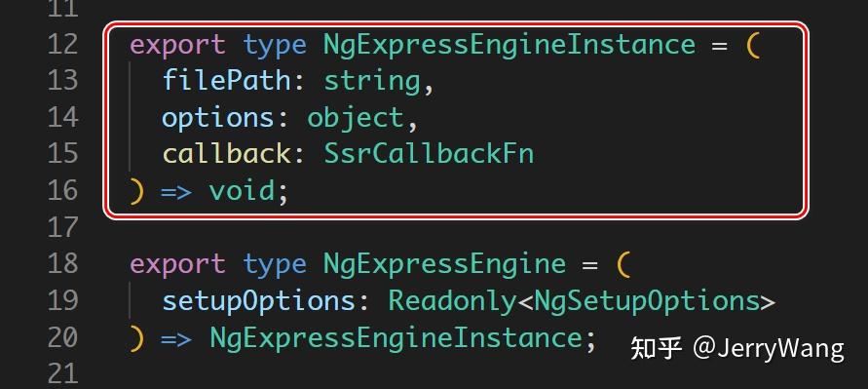
Task: Click NgExpressEngineInstance return type on line 20
Action: [x=396, y=338]
